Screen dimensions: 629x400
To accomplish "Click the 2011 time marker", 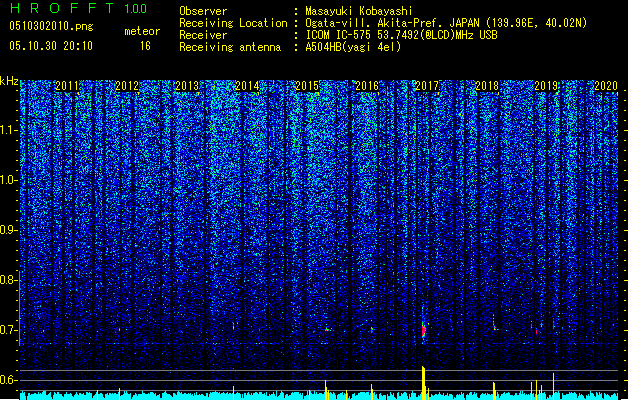I will pyautogui.click(x=67, y=86).
